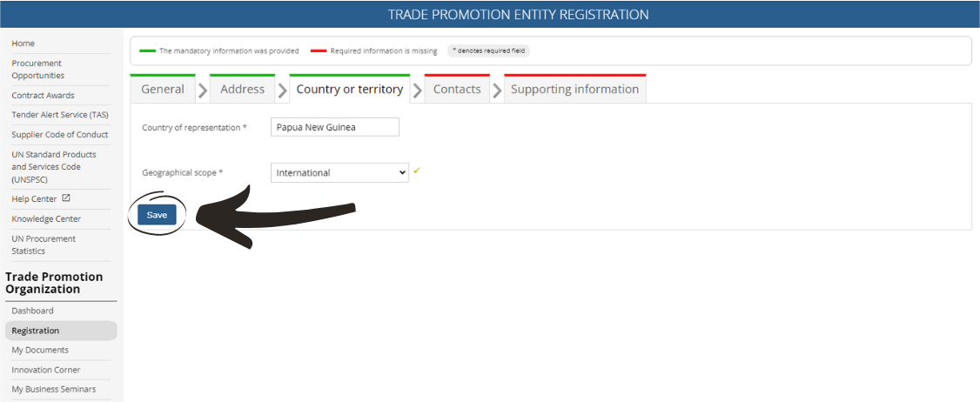Click the green checkmark next to Geographical scope

click(417, 171)
